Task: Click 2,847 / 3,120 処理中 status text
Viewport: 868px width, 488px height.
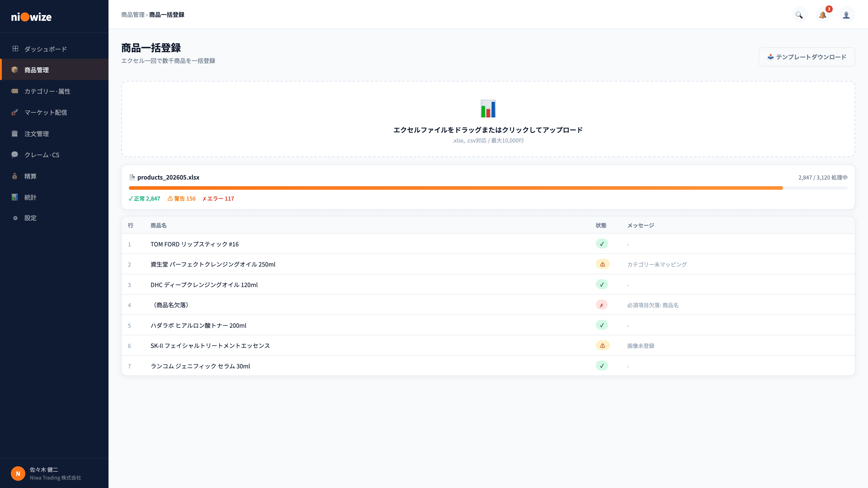Action: (822, 177)
